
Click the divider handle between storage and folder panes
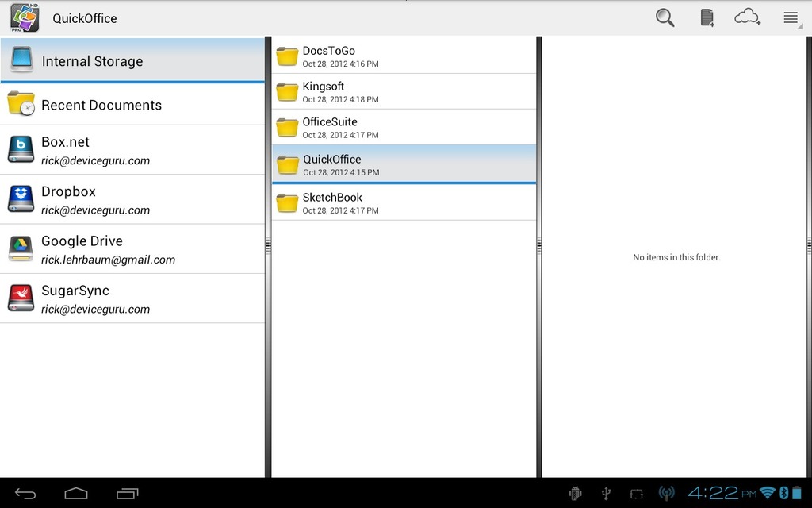tap(268, 245)
